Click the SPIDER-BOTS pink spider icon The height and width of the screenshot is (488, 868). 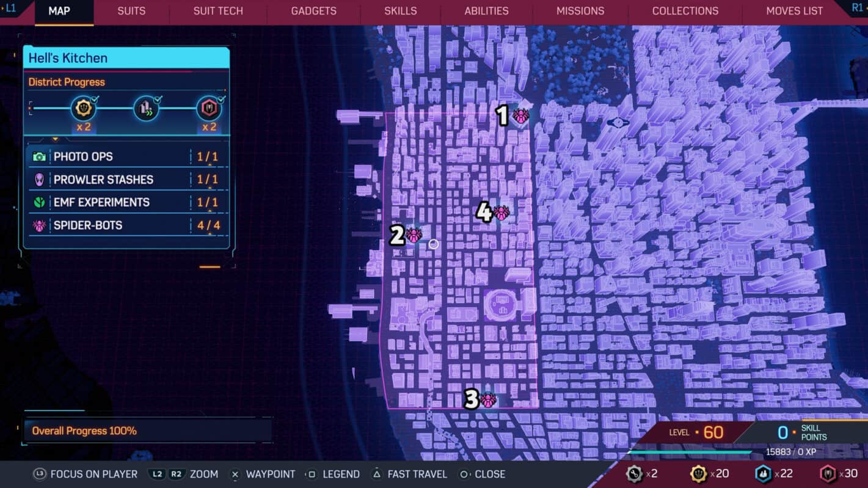39,225
